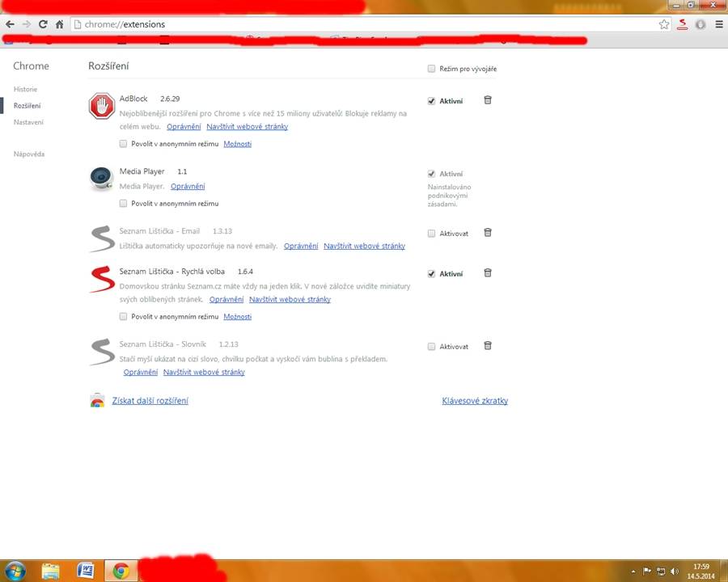The image size is (728, 582).
Task: Select Rozšíření in the Chrome sidebar
Action: pos(27,106)
